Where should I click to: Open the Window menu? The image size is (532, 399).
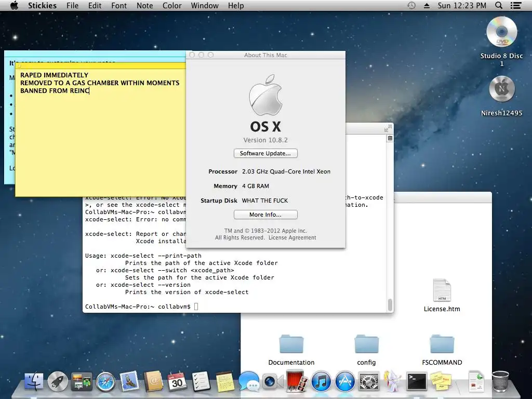pyautogui.click(x=205, y=5)
